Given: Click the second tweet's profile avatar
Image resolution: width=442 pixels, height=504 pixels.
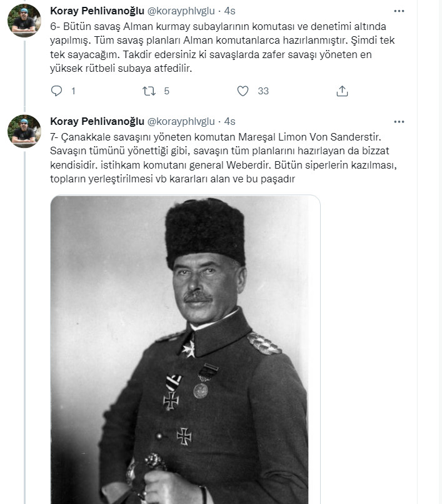Looking at the screenshot, I should coord(24,131).
